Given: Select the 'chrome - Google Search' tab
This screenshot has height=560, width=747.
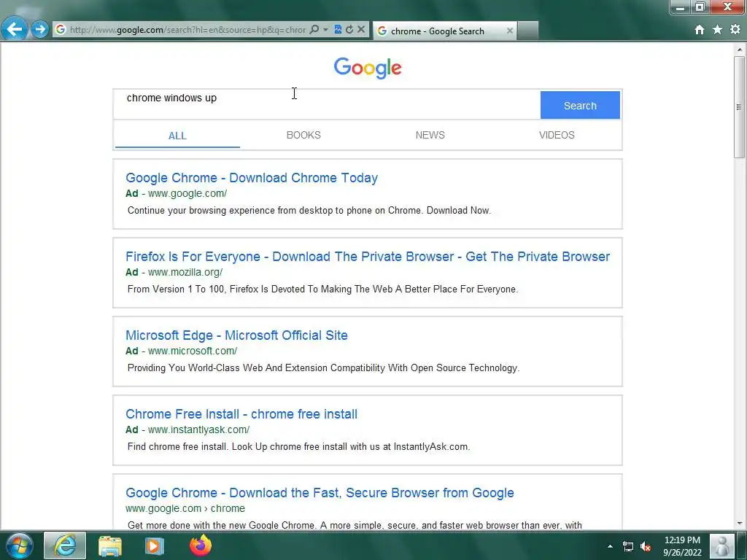Looking at the screenshot, I should tap(444, 31).
